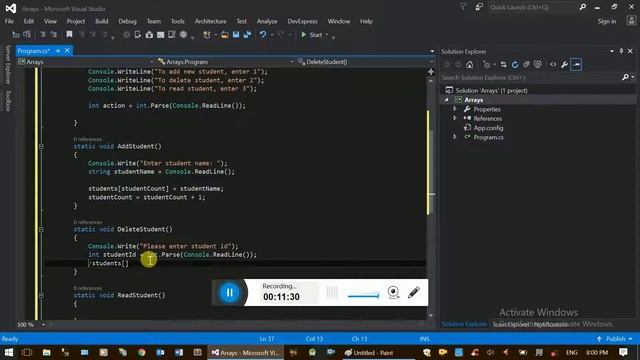
Task: Collapse the ReadStudent() method outline
Action: [x=41, y=295]
